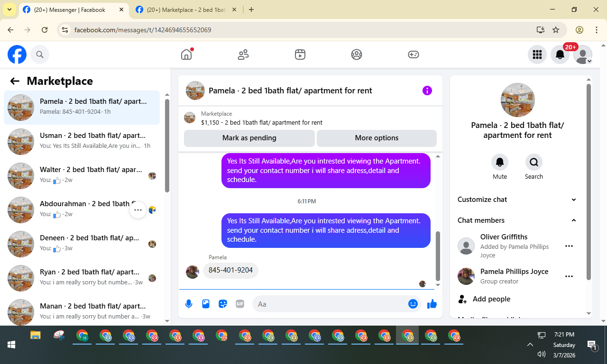Viewport: 607px width, 364px height.
Task: Click the chat messages scrollbar thumb
Action: pos(438,256)
